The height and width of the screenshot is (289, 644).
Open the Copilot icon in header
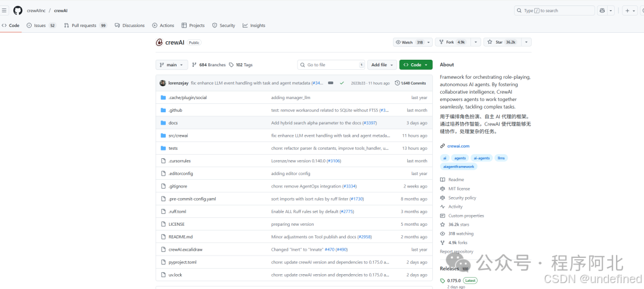pos(602,11)
